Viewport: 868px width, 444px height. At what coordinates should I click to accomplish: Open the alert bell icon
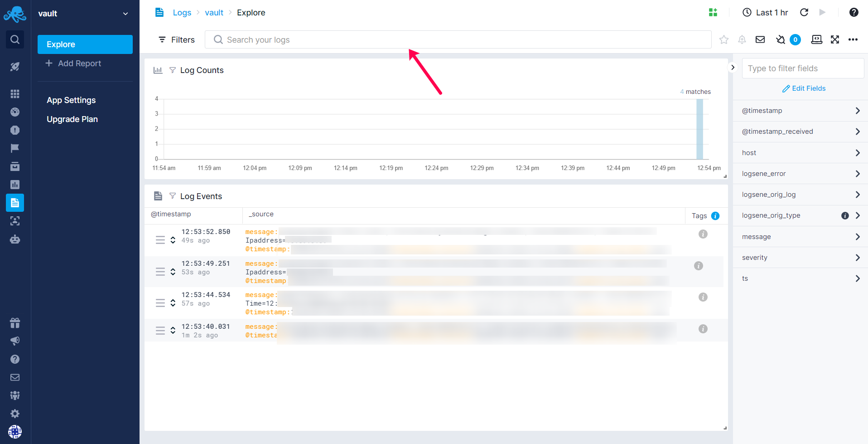pos(742,40)
